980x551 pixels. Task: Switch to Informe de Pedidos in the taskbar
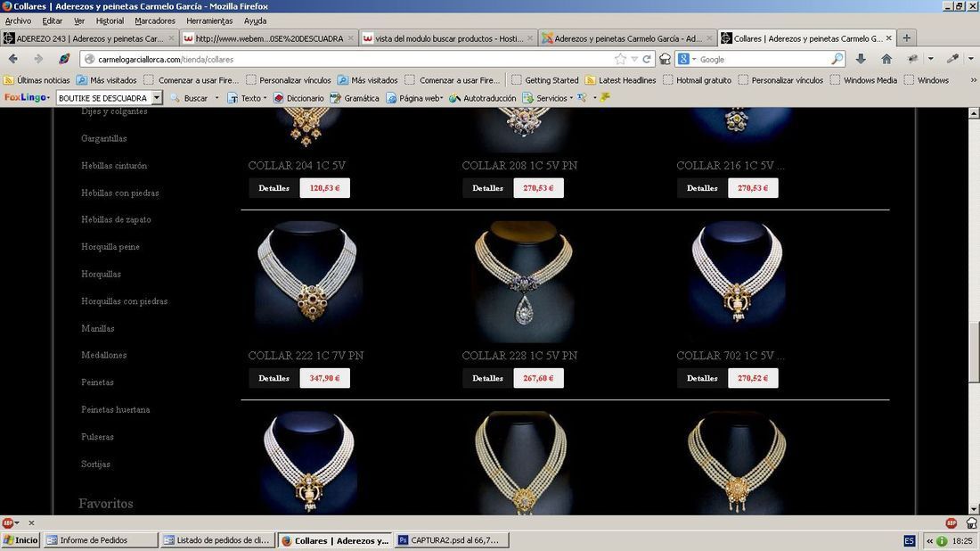101,540
